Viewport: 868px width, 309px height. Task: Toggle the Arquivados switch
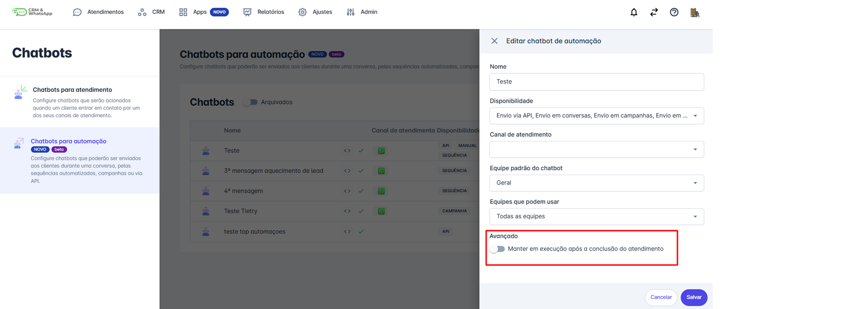coord(250,102)
